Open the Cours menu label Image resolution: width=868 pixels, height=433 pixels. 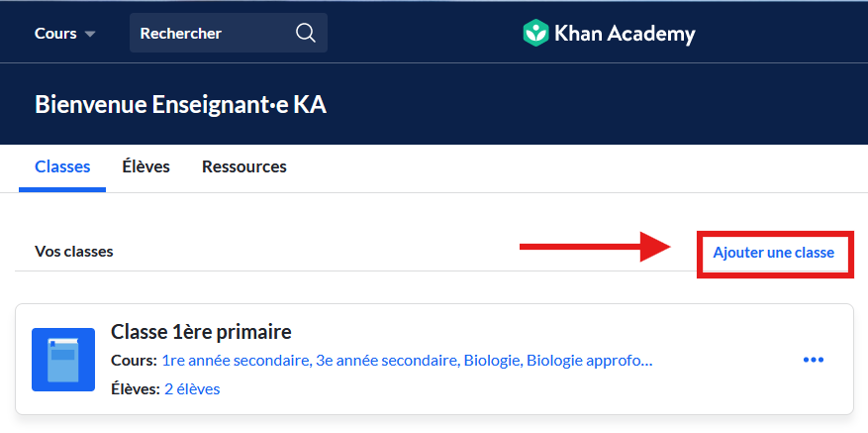pos(55,34)
